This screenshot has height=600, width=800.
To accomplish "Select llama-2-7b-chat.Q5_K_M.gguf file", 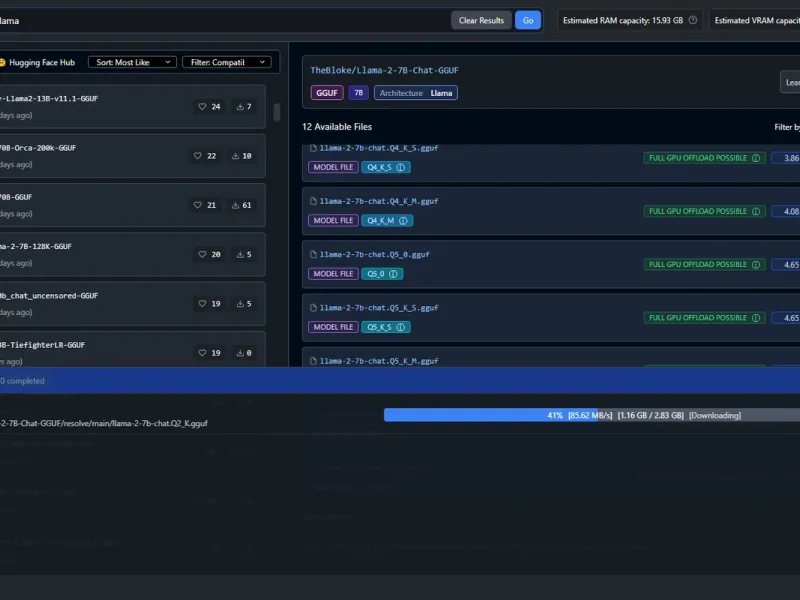I will point(551,358).
